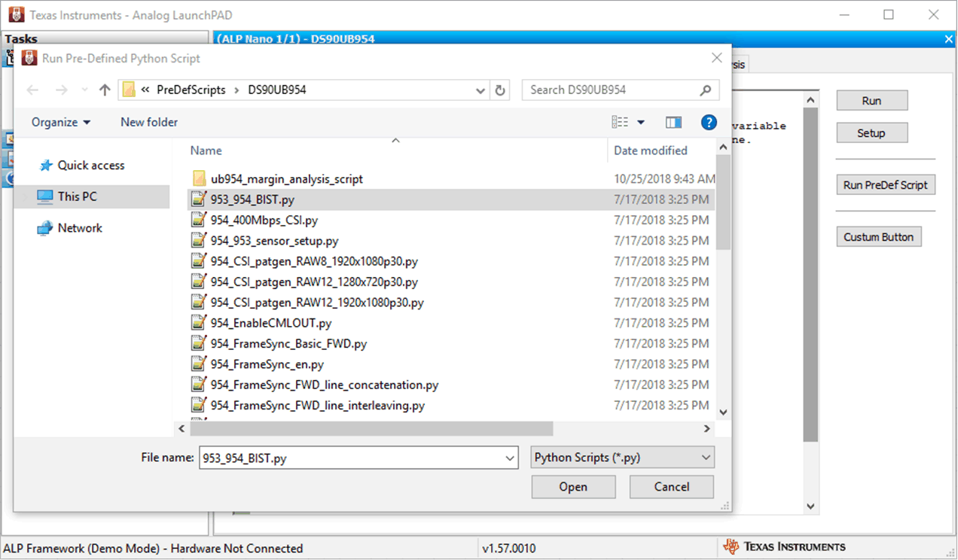The image size is (958, 560).
Task: Open the Python Scripts (*.py) file type dropdown
Action: point(621,457)
